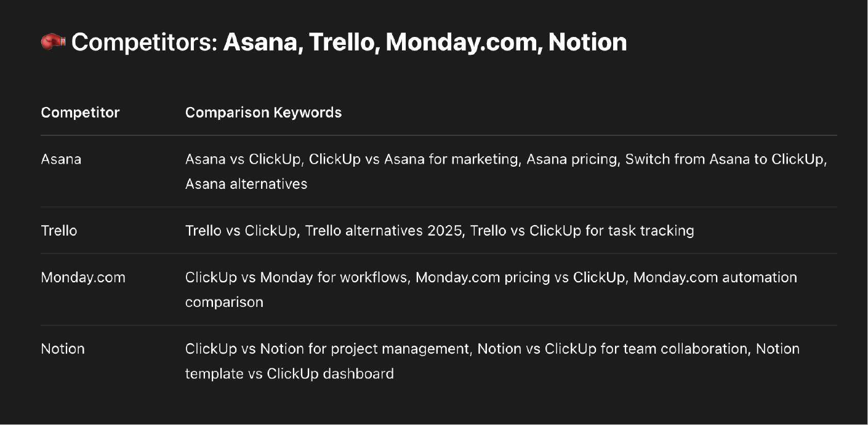Click the Trello row label
The width and height of the screenshot is (868, 425).
coord(59,231)
